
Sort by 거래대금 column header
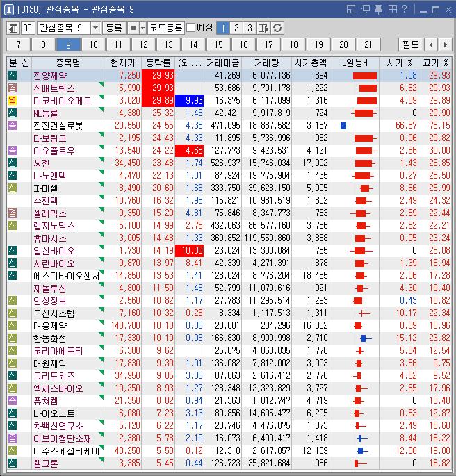(223, 63)
